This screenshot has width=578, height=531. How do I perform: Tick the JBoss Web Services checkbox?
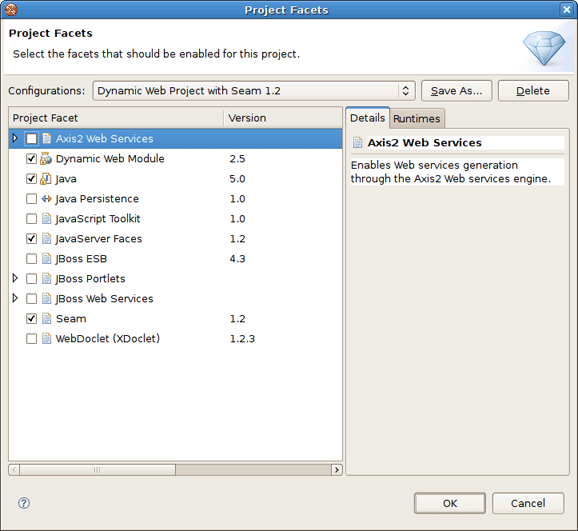click(x=31, y=298)
